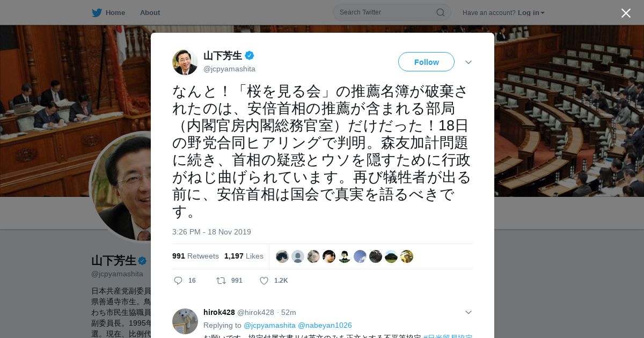Screen dimensions: 644x338
Task: Click the search magnifier icon
Action: tap(440, 12)
